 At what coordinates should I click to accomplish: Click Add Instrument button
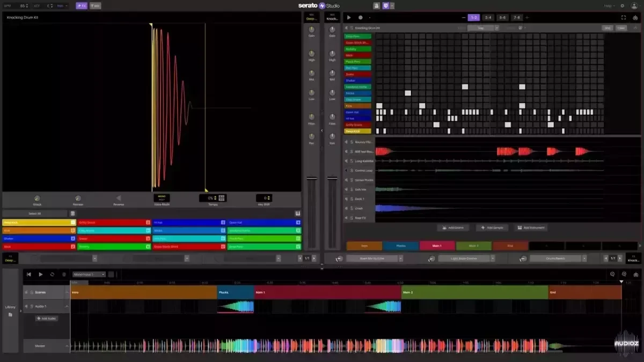pos(531,227)
